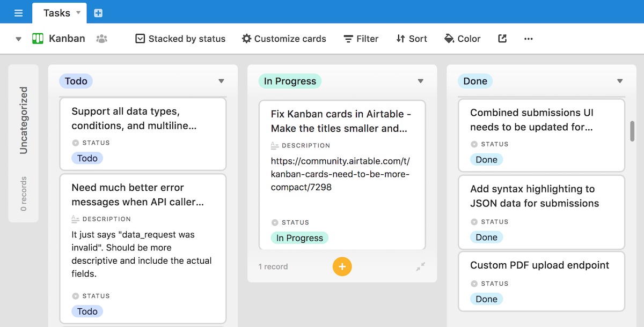The width and height of the screenshot is (644, 327).
Task: Open the Done stack dropdown
Action: [x=620, y=81]
